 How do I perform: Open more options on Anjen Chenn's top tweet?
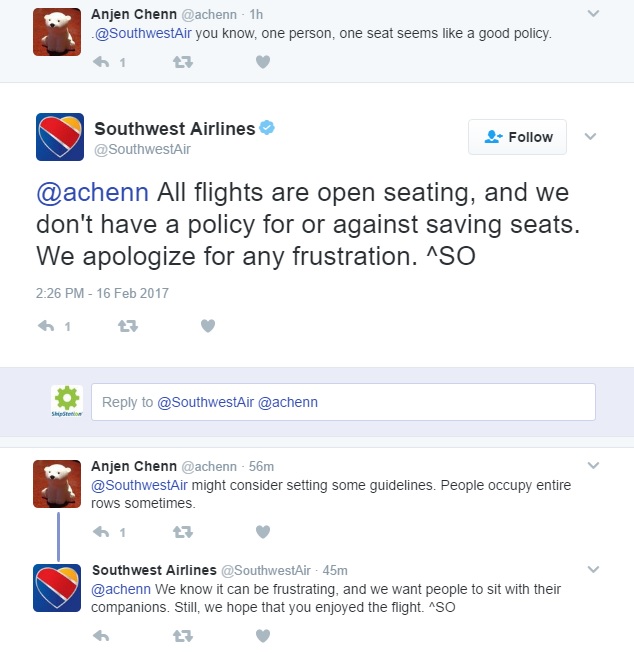[x=593, y=14]
